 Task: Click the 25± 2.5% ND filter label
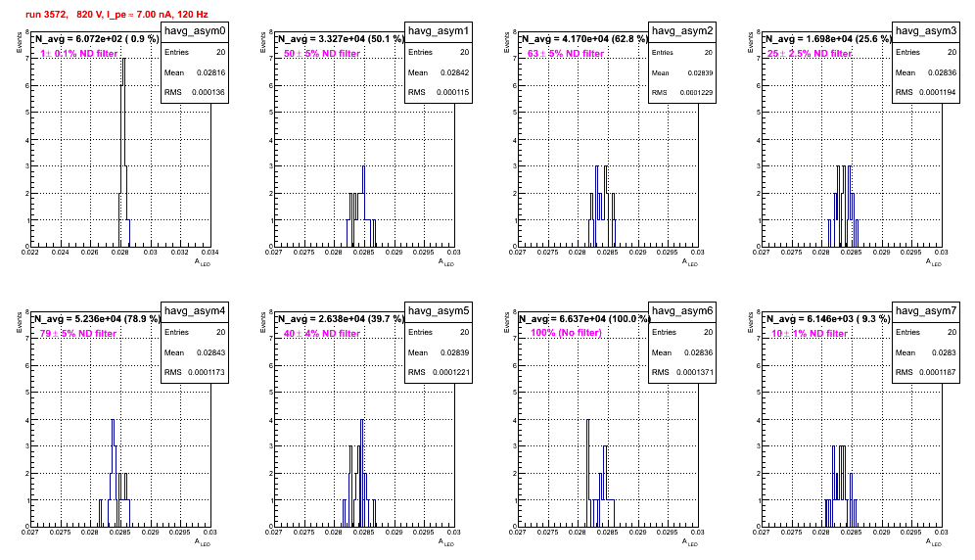pos(810,54)
